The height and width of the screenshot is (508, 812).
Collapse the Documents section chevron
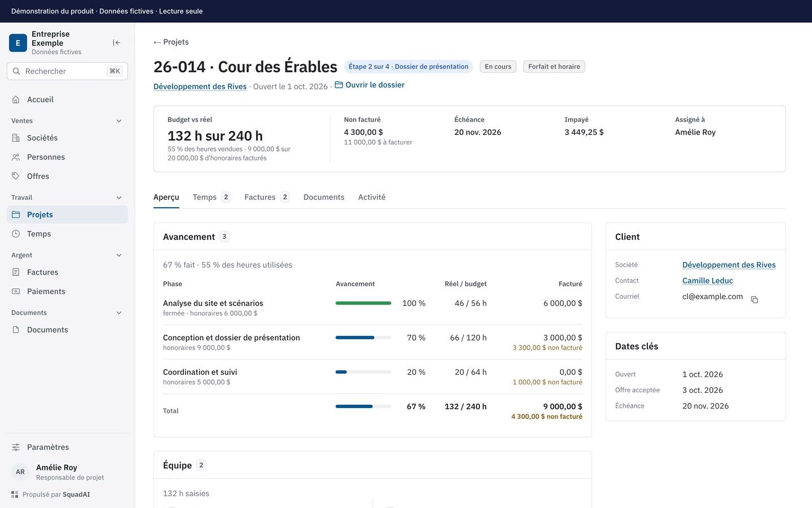coord(119,313)
